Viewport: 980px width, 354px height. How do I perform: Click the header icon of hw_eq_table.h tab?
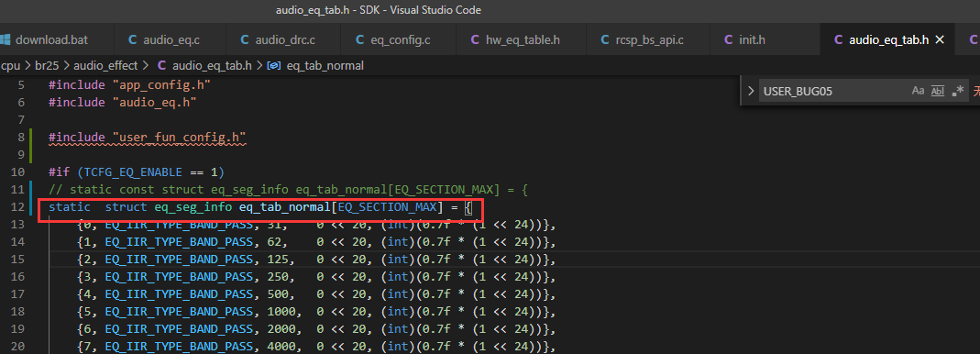point(474,40)
